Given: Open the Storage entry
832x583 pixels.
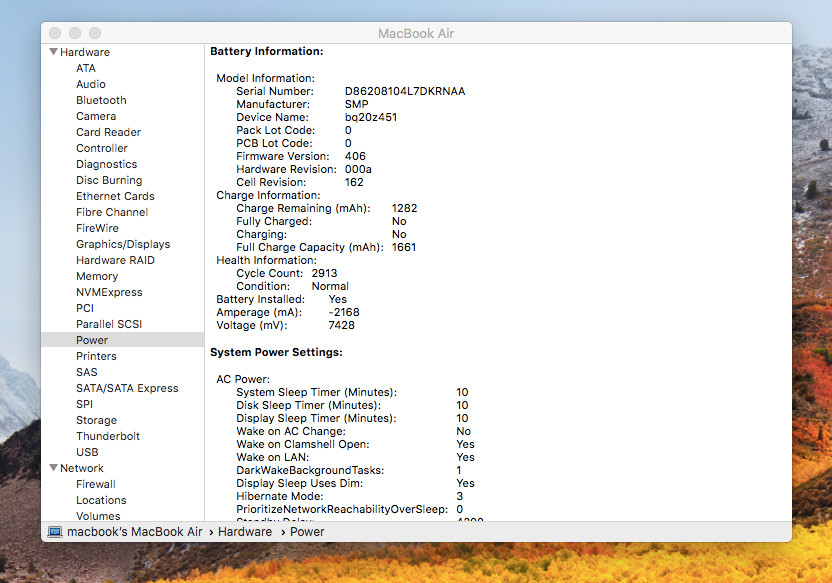Looking at the screenshot, I should pyautogui.click(x=96, y=420).
